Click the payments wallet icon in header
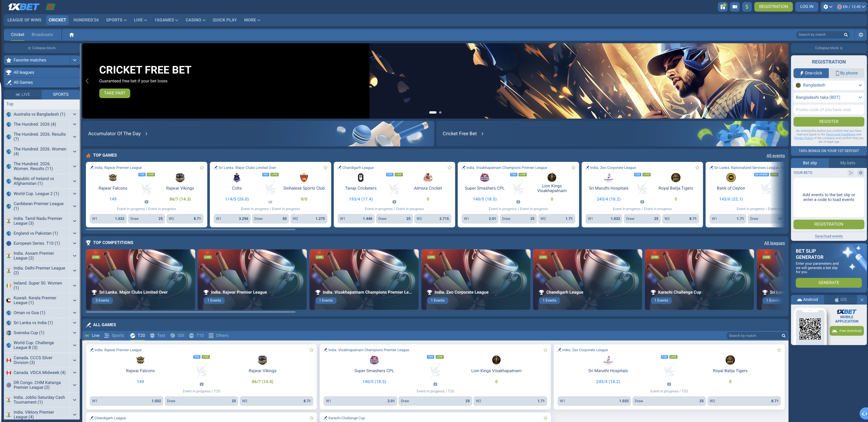Viewport: 868px width, 422px height. coord(734,7)
